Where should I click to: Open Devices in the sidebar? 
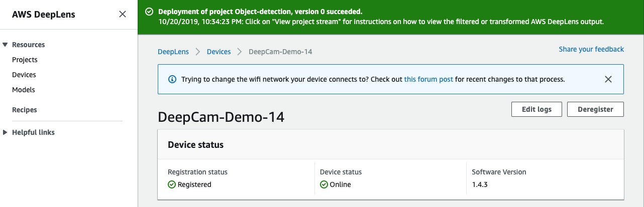coord(24,75)
